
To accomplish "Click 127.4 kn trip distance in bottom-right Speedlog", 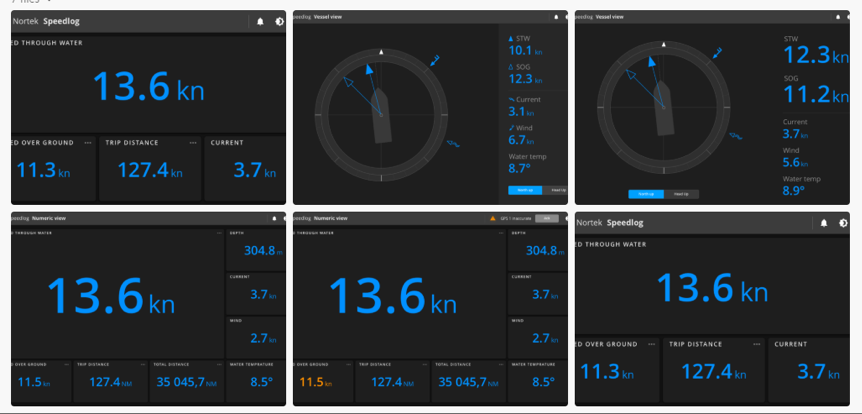I will [x=714, y=372].
